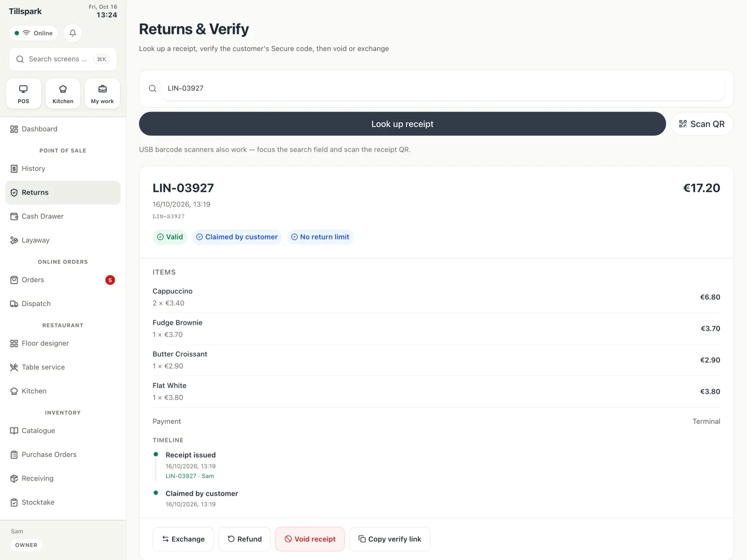Click Copy verify link button
Screen dimensions: 747x560
pos(390,539)
